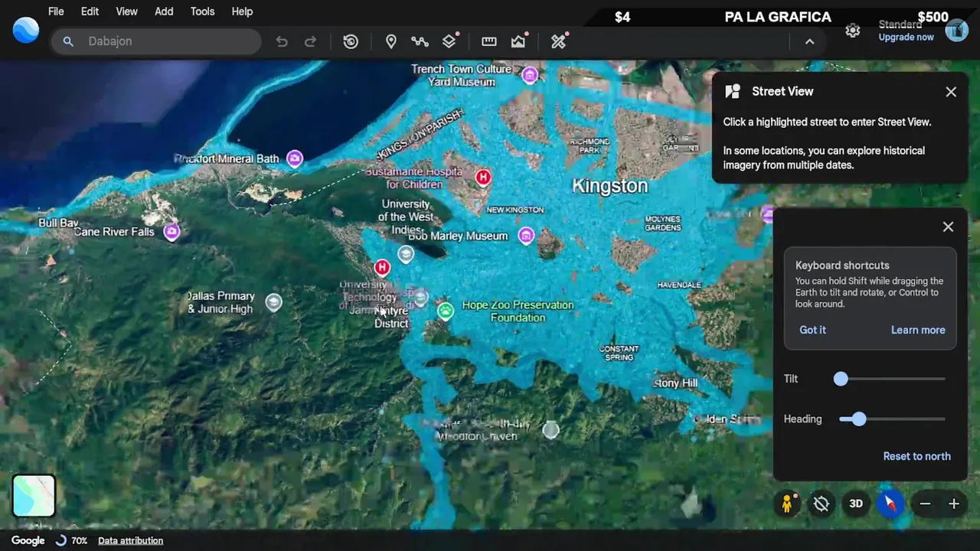Image resolution: width=980 pixels, height=551 pixels.
Task: Adjust the Tilt slider handle
Action: coord(841,379)
